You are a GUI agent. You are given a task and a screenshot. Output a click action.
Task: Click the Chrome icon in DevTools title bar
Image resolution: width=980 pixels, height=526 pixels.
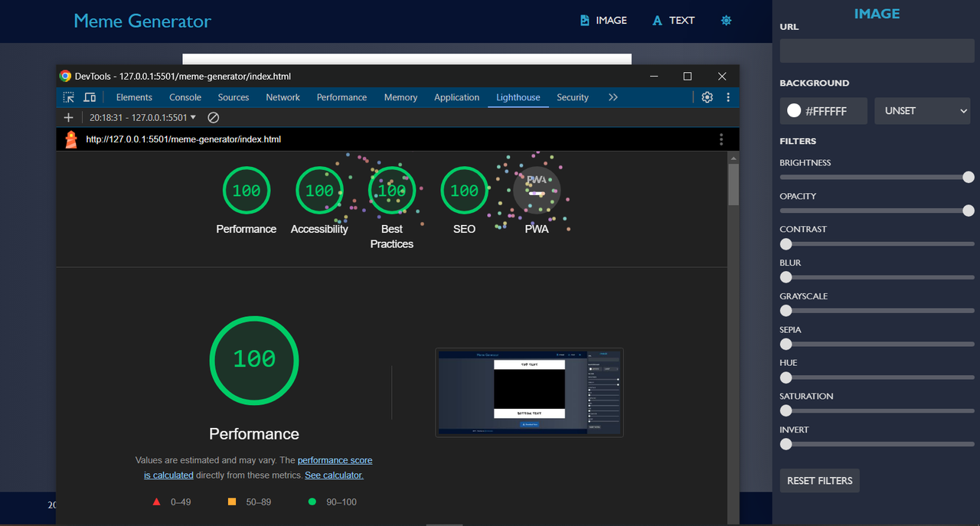pos(66,76)
